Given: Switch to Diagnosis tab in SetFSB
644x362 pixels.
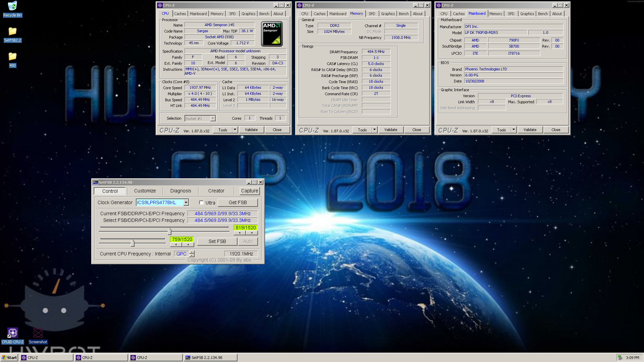Looking at the screenshot, I should pyautogui.click(x=180, y=191).
